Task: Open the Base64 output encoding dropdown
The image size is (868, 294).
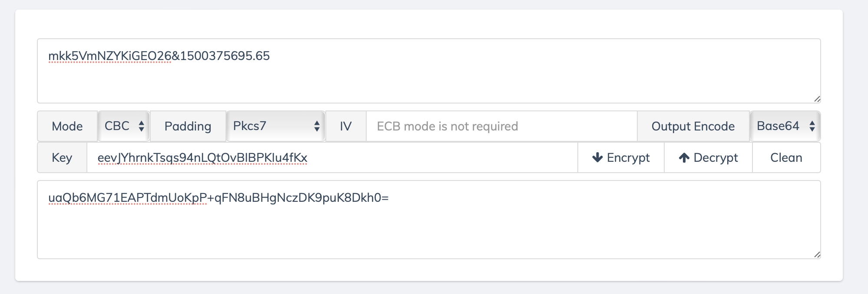Action: (785, 126)
